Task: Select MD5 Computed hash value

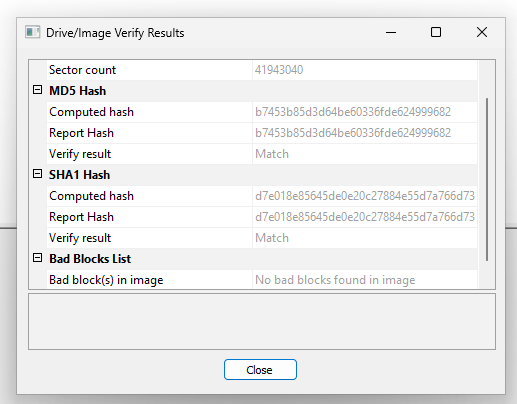Action: click(x=353, y=112)
